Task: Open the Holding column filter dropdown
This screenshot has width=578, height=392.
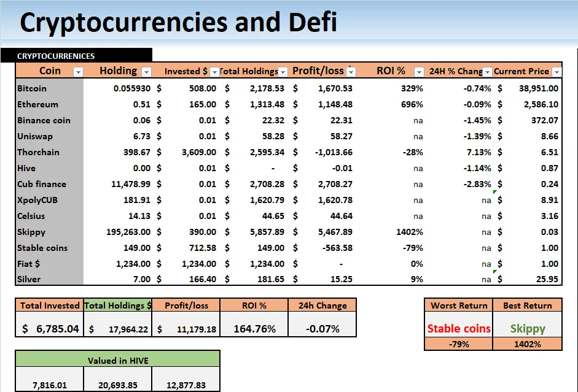Action: [x=146, y=72]
